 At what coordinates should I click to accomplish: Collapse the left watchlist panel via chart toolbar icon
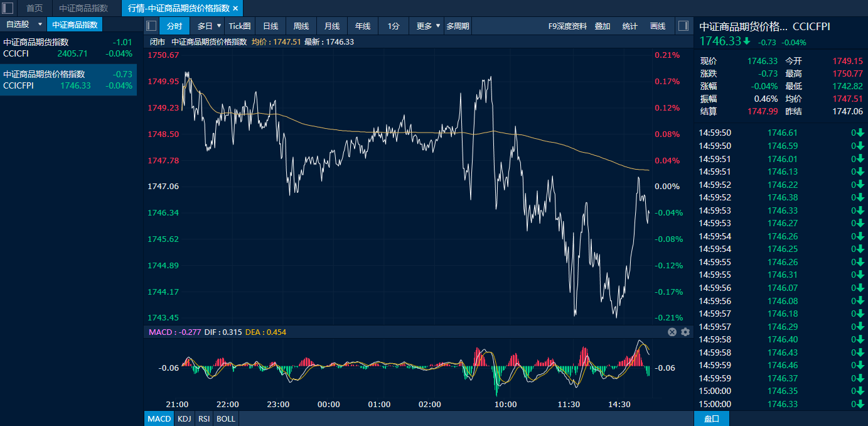[x=151, y=26]
